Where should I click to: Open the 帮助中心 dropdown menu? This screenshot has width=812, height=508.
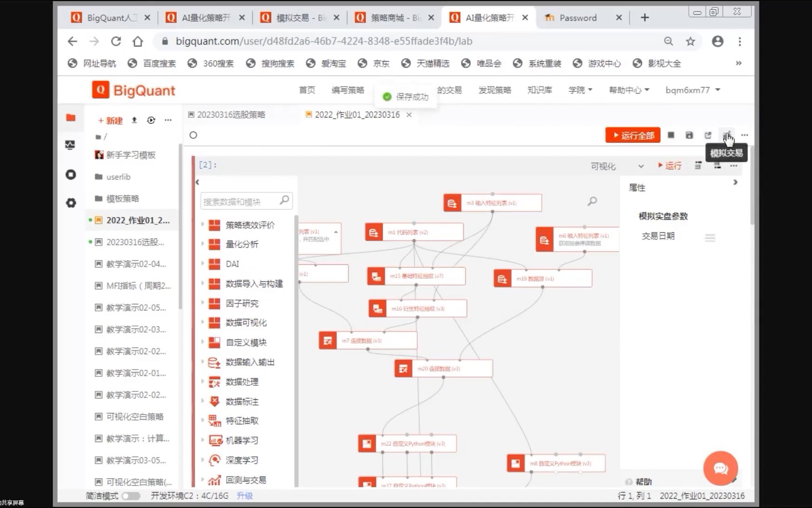(x=629, y=90)
